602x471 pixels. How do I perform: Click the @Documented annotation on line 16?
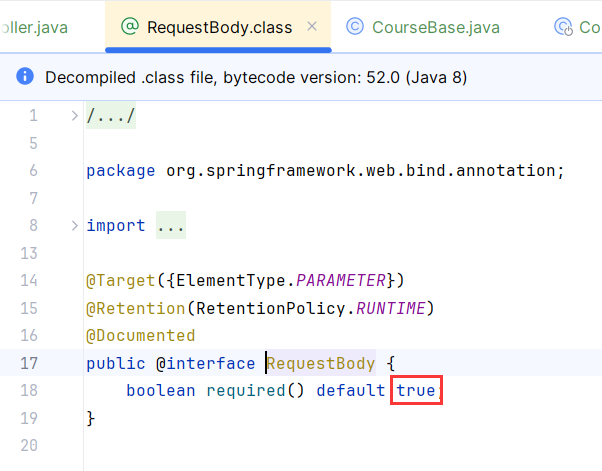[141, 335]
